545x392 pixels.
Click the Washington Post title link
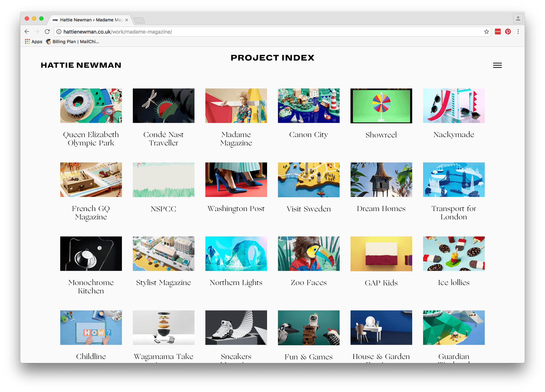[x=236, y=209]
